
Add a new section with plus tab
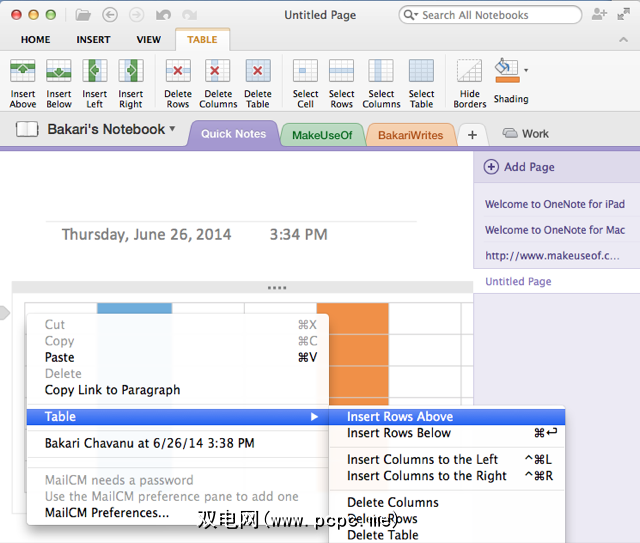(472, 135)
